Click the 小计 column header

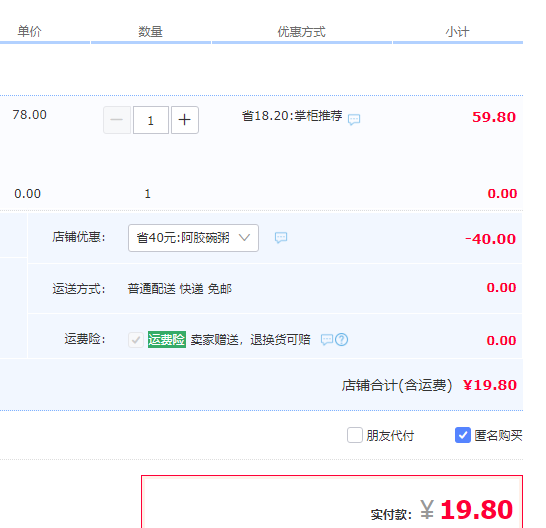(458, 32)
